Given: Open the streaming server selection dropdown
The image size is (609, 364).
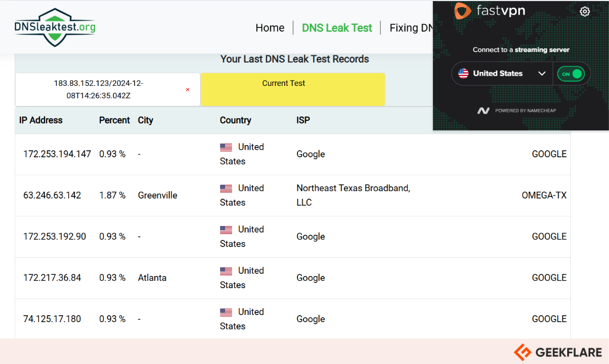Looking at the screenshot, I should tap(542, 74).
